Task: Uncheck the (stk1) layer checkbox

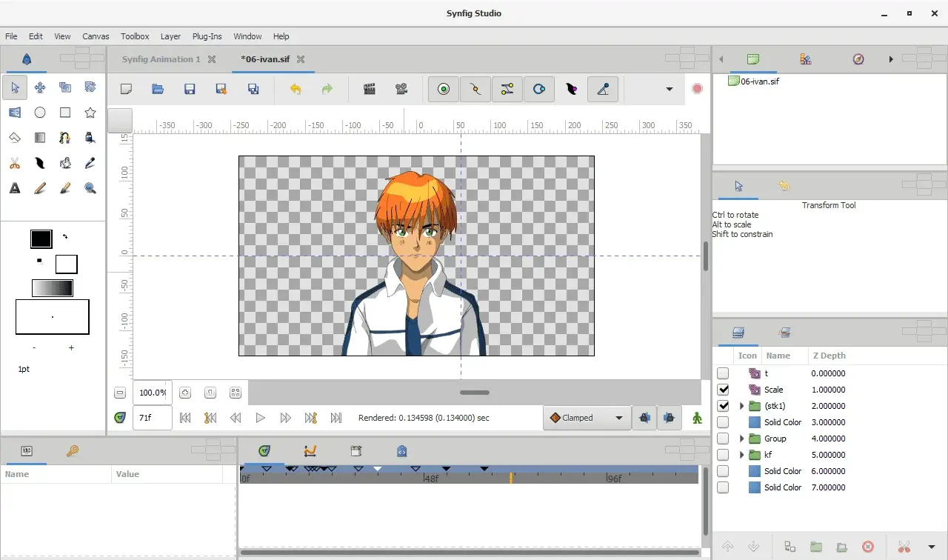Action: click(724, 406)
